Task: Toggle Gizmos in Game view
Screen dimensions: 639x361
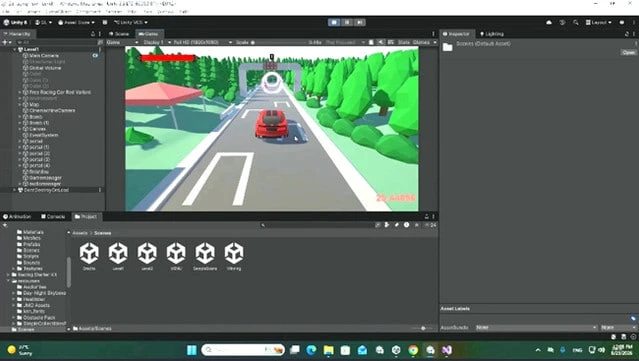Action: 421,42
